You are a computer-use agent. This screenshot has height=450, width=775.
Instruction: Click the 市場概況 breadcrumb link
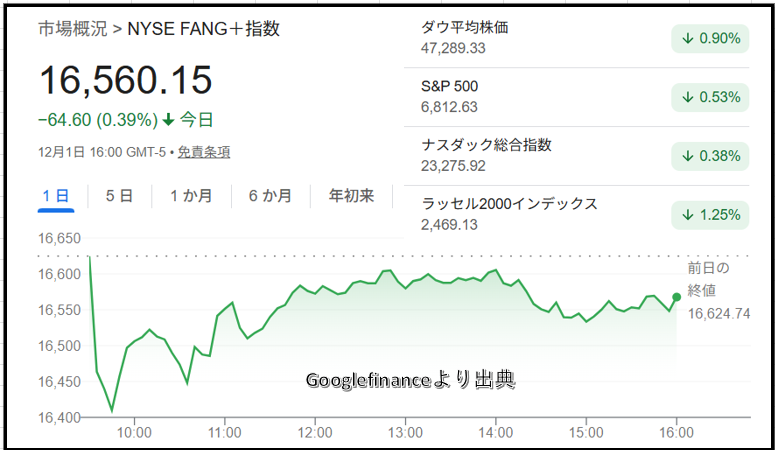click(72, 29)
